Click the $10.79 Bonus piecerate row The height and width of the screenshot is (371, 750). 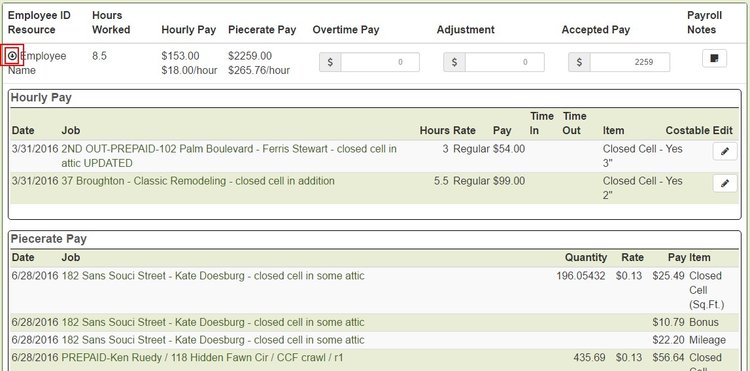[x=375, y=323]
